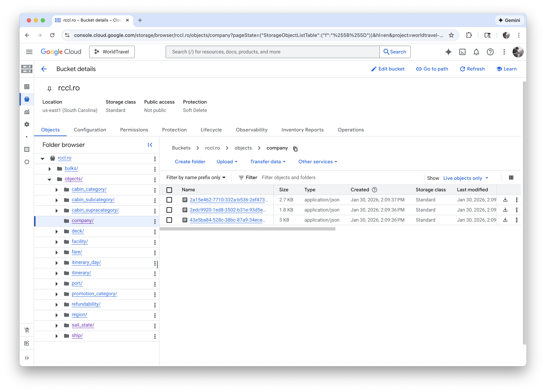
Task: Expand the cabin_category folder in the tree
Action: (x=57, y=190)
